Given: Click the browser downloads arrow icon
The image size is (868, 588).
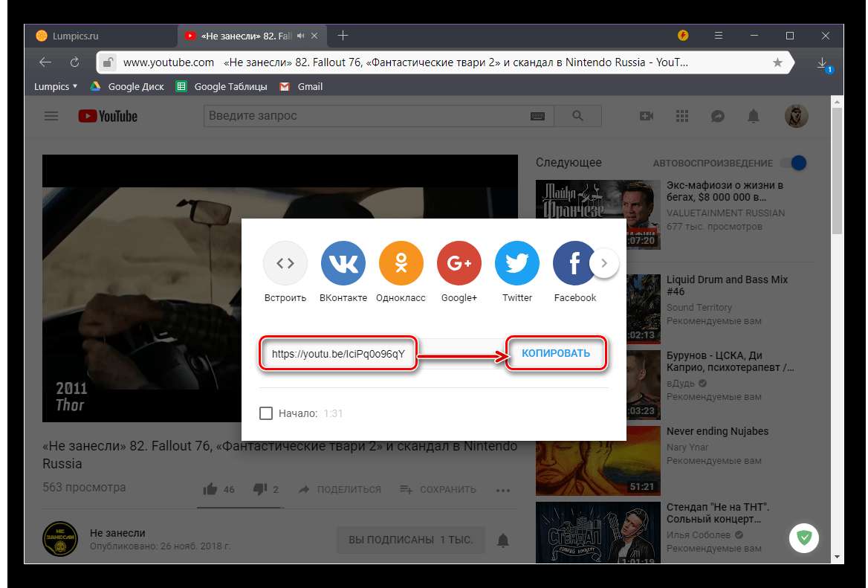Looking at the screenshot, I should pyautogui.click(x=823, y=63).
